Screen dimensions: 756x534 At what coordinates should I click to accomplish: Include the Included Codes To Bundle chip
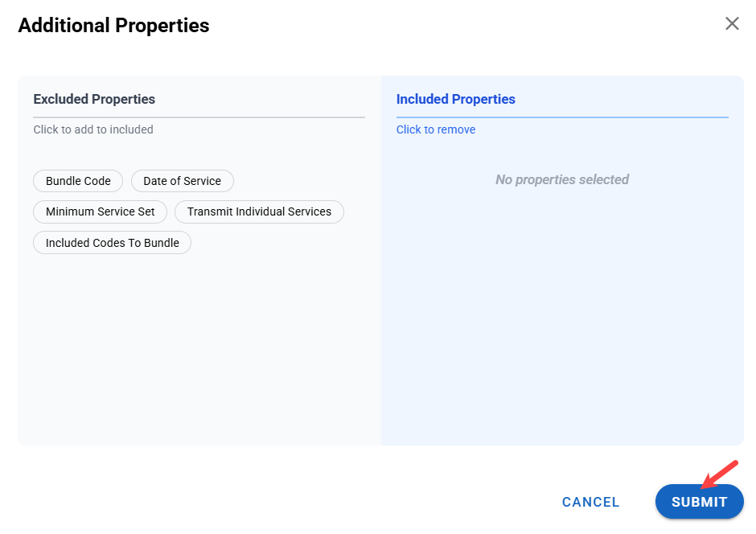(x=112, y=243)
